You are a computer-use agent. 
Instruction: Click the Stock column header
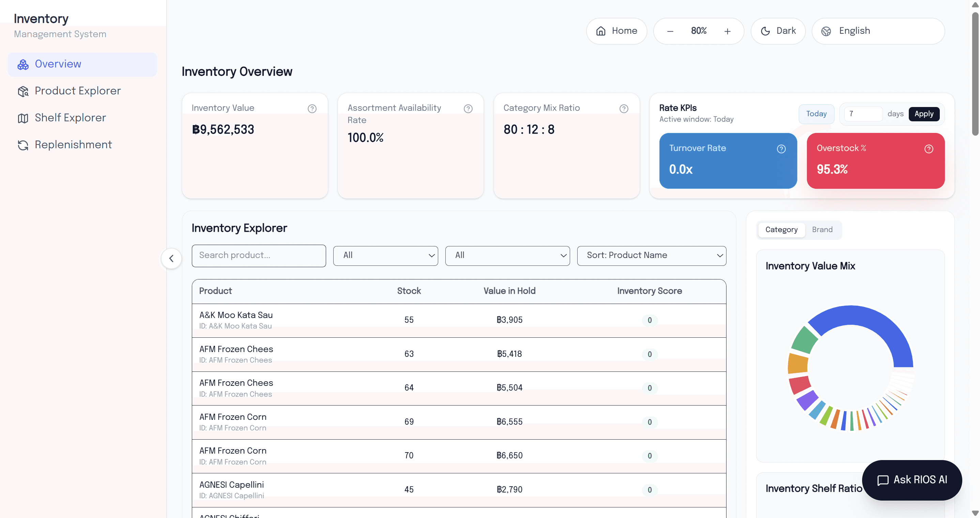pos(409,291)
